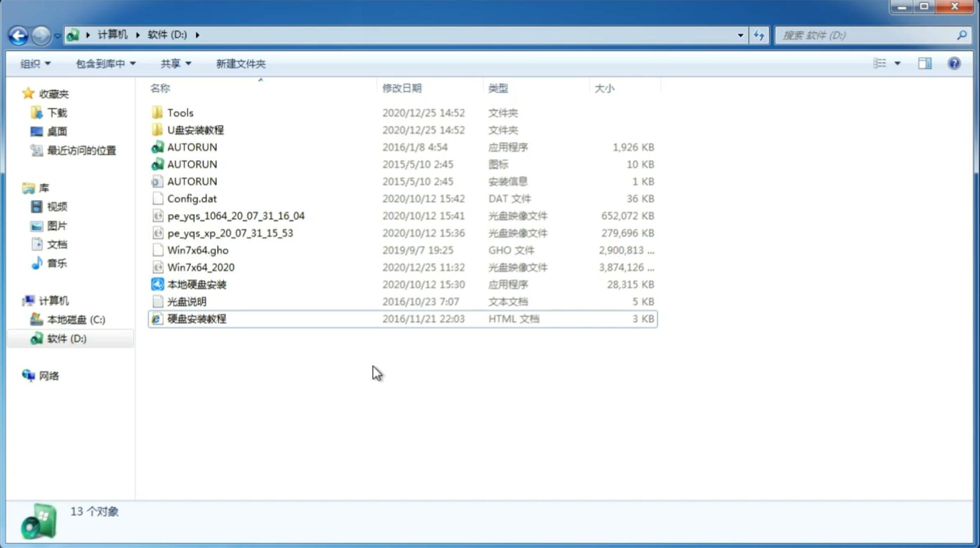Open pe_yqs_1064 disc image file
Viewport: 980px width, 548px height.
(236, 216)
